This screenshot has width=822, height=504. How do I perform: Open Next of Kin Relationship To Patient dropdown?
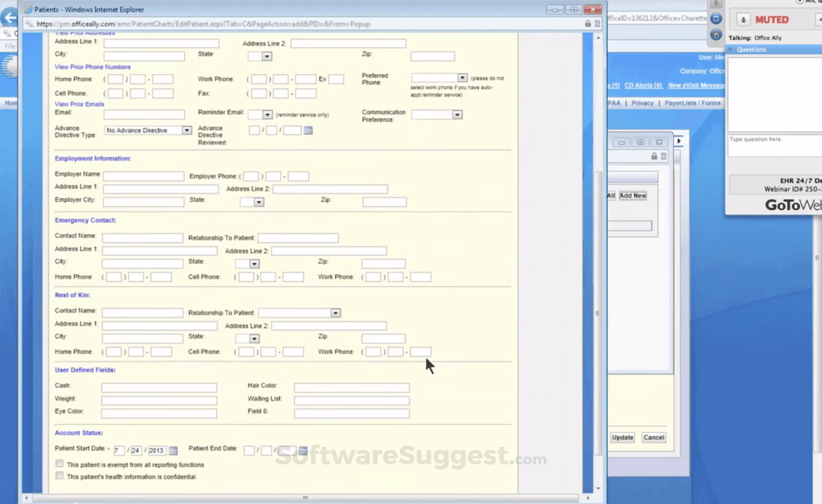point(336,312)
